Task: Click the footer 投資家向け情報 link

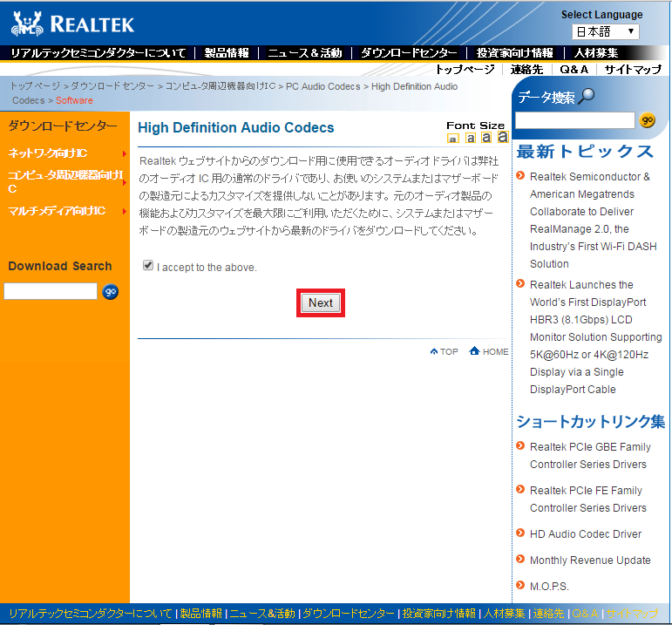Action: (x=439, y=614)
